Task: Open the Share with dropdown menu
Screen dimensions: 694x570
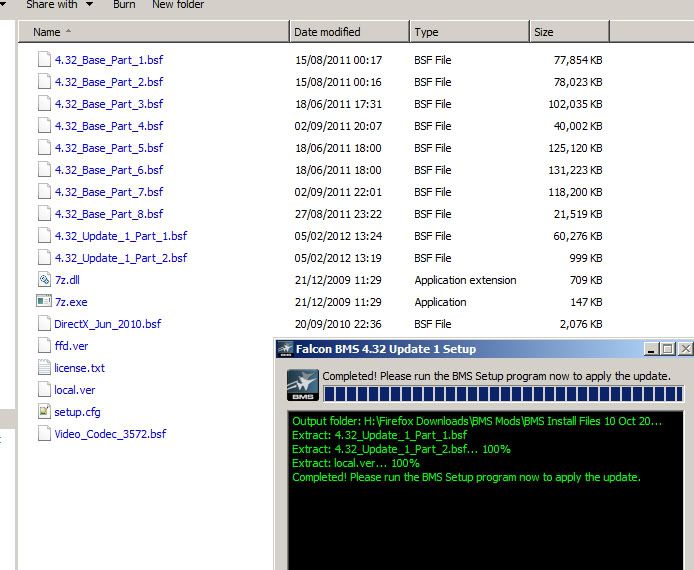Action: click(60, 5)
